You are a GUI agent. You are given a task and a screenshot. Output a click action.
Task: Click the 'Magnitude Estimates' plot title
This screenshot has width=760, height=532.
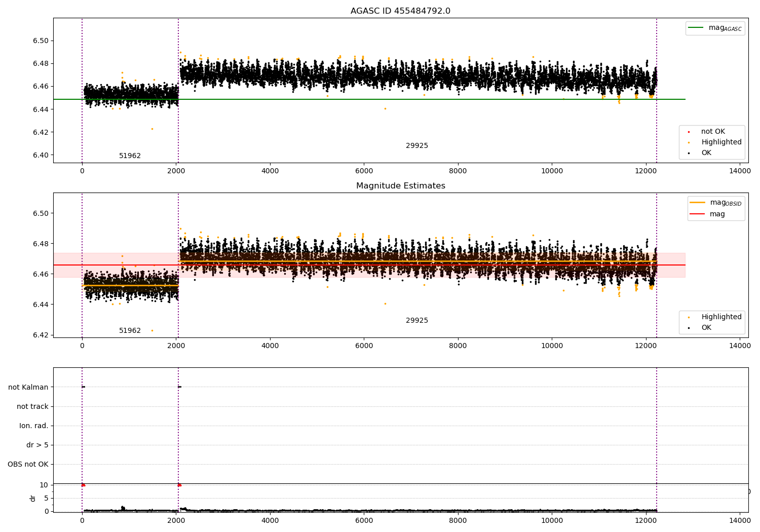[x=400, y=186]
